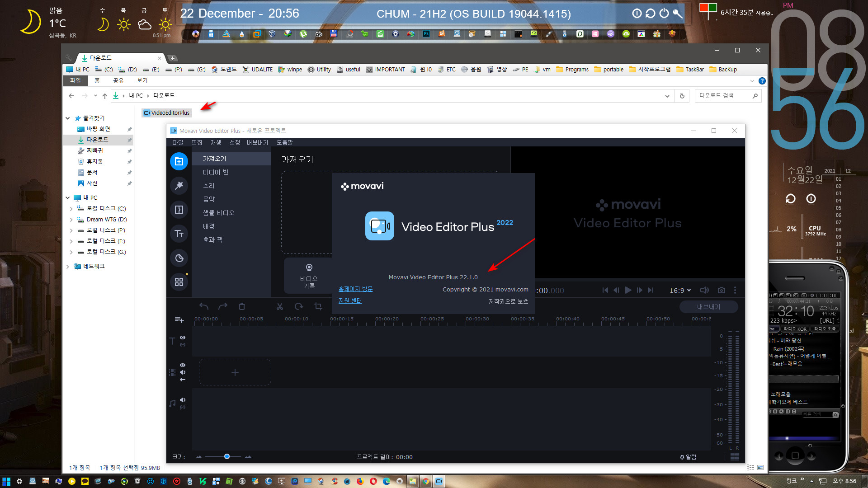Collapse 내 PC tree node
This screenshot has height=488, width=868.
[x=68, y=197]
